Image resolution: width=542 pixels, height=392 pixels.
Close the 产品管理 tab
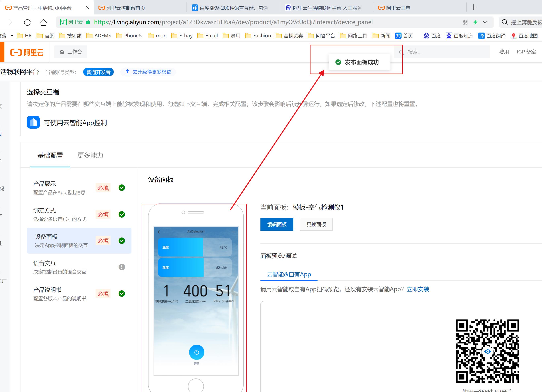click(87, 7)
